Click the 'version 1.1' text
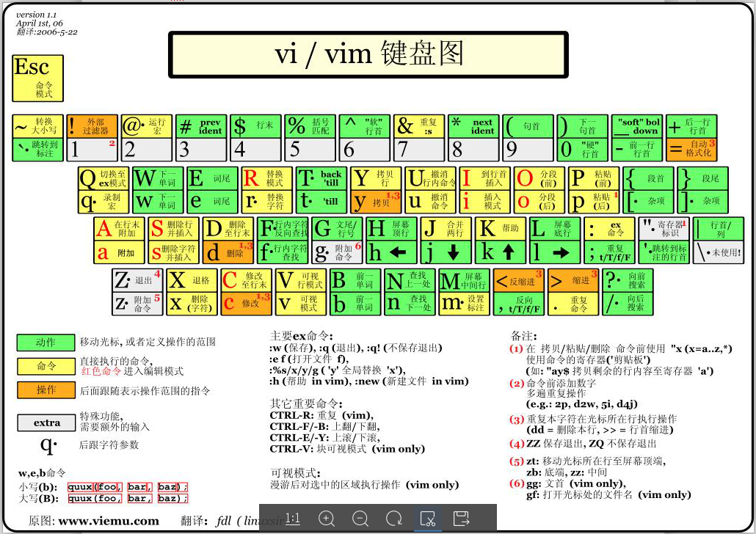 [x=36, y=15]
